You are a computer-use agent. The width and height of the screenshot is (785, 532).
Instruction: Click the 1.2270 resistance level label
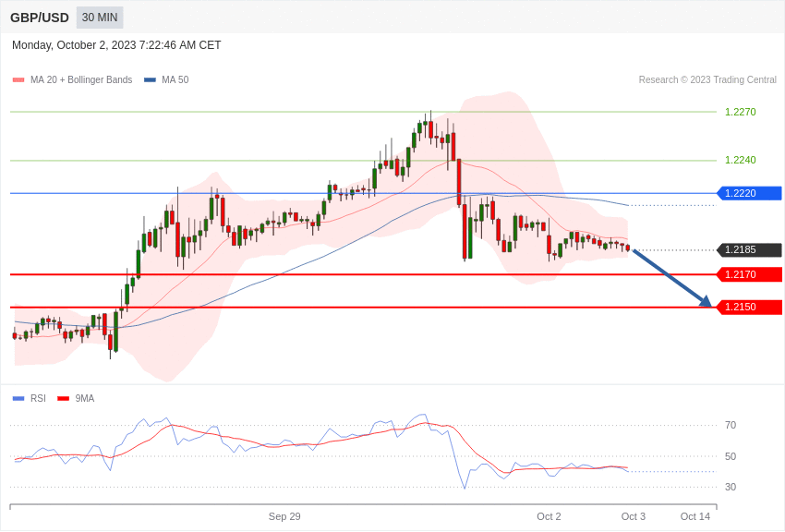tap(741, 112)
